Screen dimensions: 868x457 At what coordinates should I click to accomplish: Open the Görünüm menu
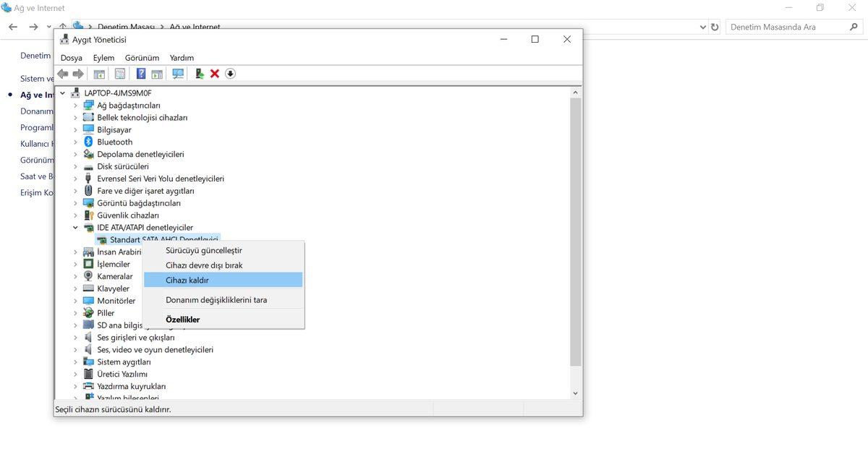(x=141, y=57)
